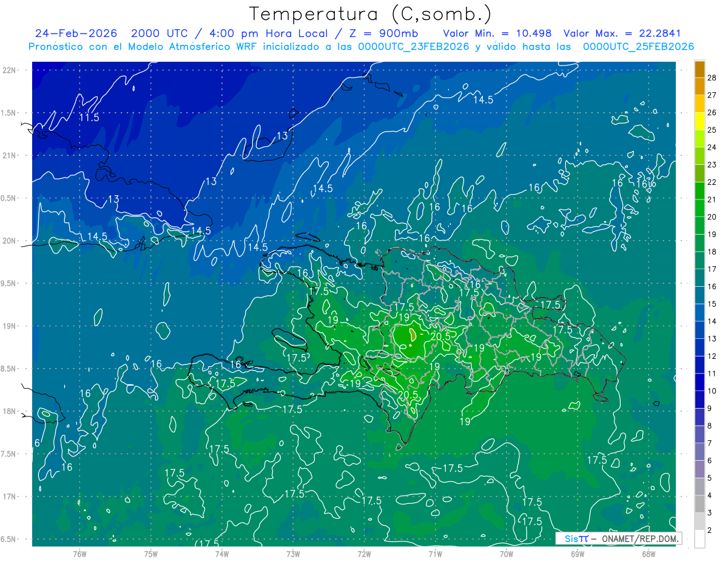Click the color bar label "22"

[x=712, y=182]
